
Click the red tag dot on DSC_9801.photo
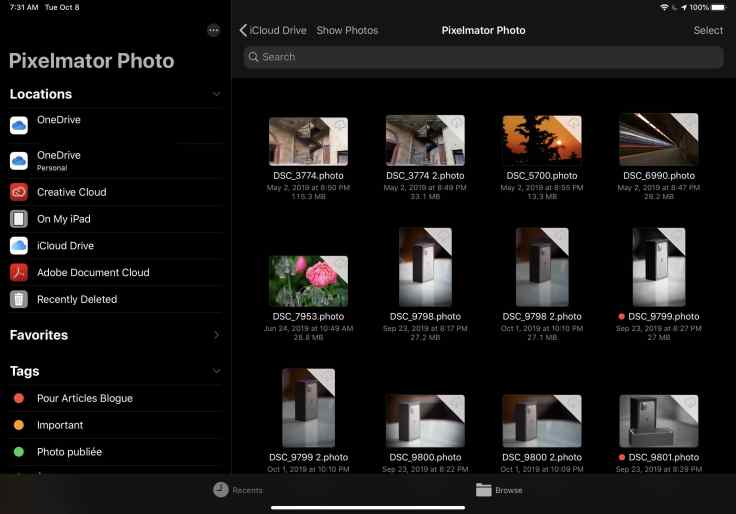[621, 457]
